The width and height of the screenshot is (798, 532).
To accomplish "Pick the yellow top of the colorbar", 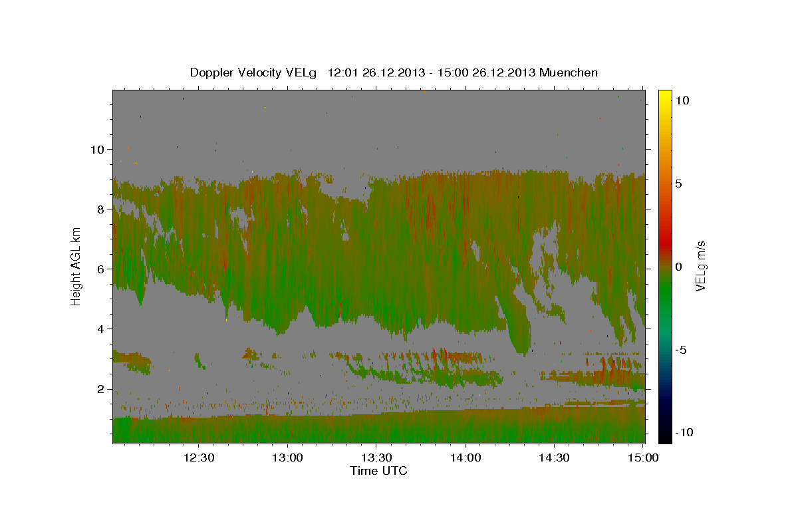I will (664, 96).
